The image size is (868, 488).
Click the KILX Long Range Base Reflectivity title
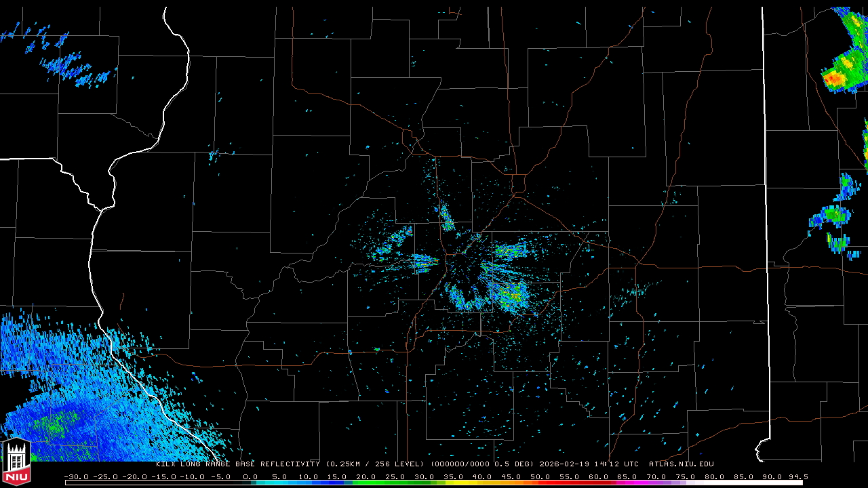pos(239,464)
